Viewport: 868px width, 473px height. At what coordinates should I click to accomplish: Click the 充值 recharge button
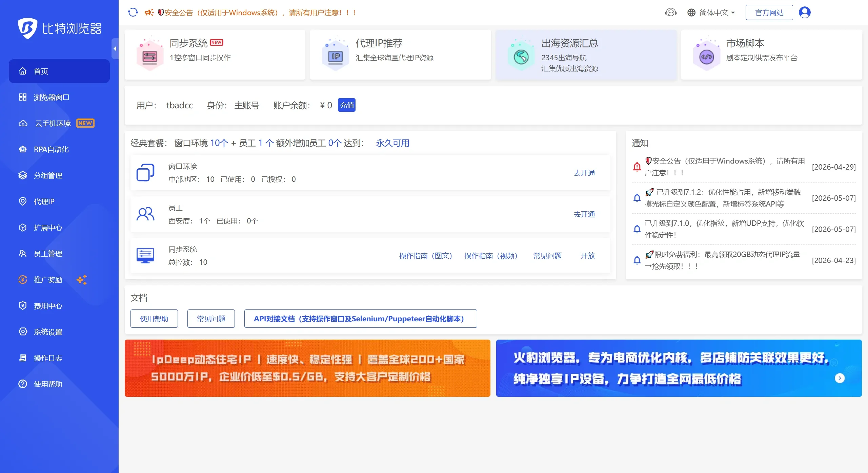pos(347,105)
